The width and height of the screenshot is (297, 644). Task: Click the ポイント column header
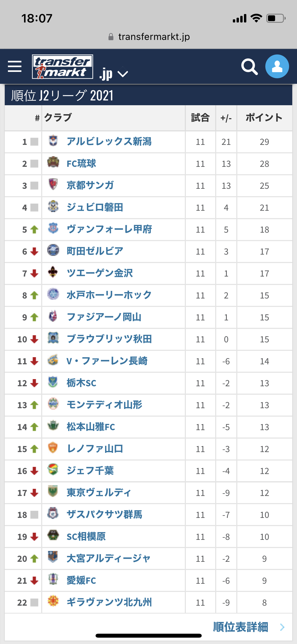point(264,118)
